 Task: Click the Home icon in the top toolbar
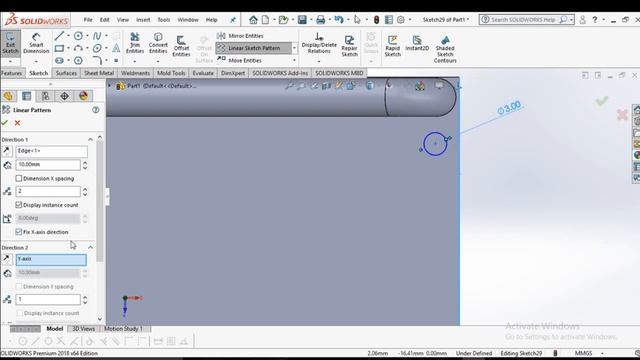(253, 20)
